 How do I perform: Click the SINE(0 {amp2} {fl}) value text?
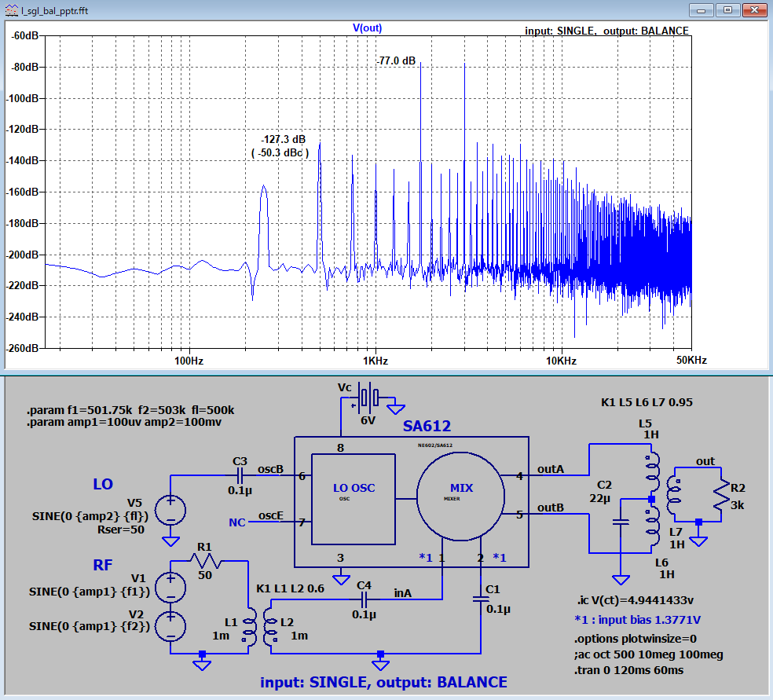pos(90,516)
